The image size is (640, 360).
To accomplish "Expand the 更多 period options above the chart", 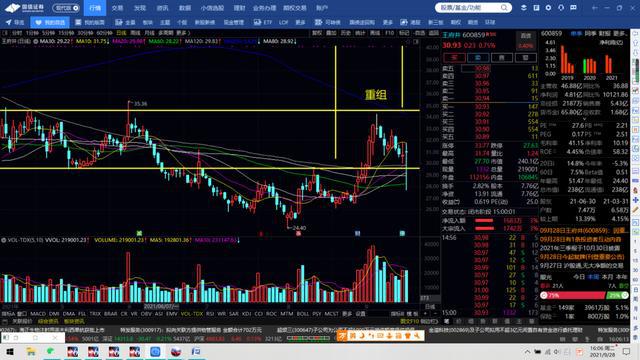I will click(182, 33).
